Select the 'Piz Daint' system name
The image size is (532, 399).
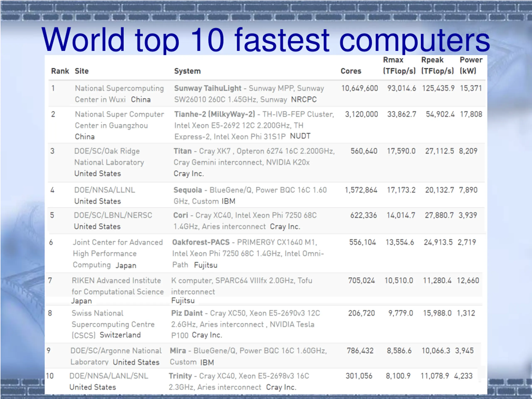(x=187, y=313)
